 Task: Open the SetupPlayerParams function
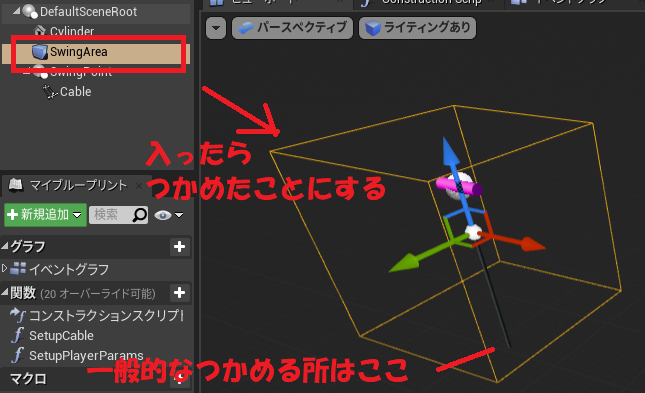[x=86, y=355]
